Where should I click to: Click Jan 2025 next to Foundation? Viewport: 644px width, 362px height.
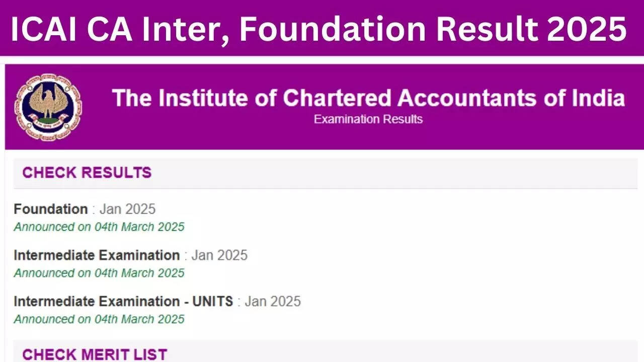(127, 209)
